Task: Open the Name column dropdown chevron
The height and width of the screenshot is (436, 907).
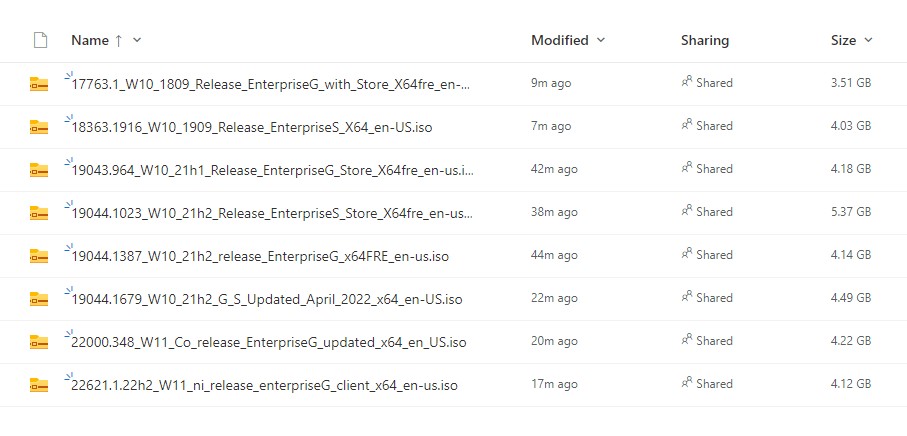Action: (137, 41)
